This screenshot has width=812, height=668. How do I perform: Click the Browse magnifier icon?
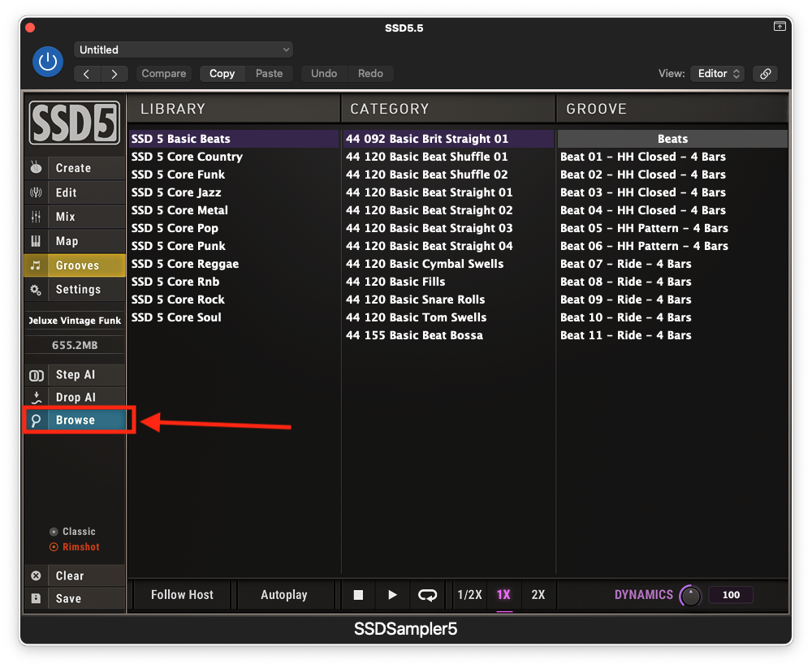[36, 420]
